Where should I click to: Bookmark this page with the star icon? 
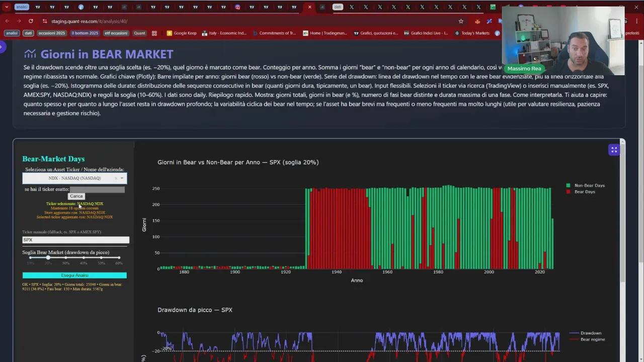pos(461,21)
